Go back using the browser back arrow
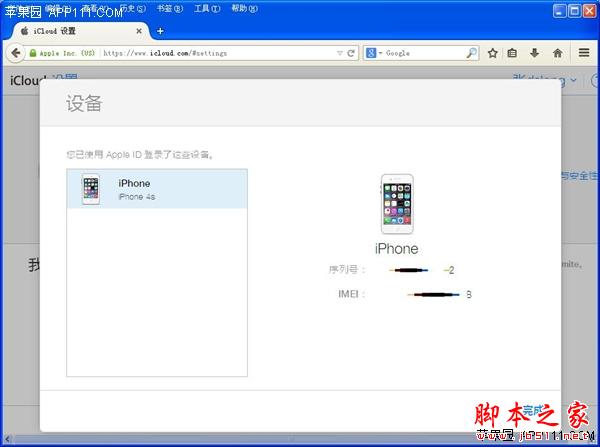This screenshot has width=600, height=447. coord(15,53)
